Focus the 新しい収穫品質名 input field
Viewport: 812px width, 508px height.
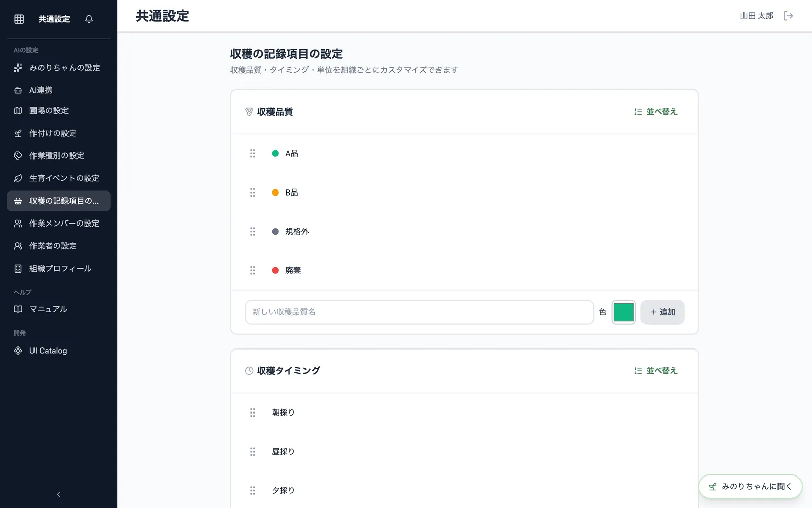coord(419,312)
